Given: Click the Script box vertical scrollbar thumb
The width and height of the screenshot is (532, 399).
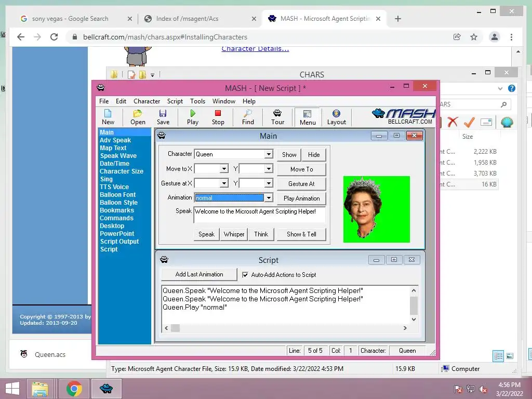Looking at the screenshot, I should pyautogui.click(x=414, y=305).
